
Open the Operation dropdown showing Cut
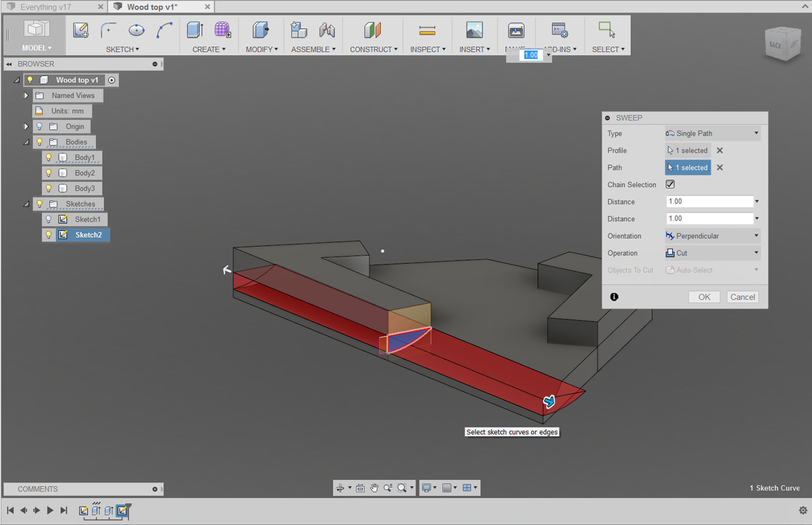[x=713, y=253]
